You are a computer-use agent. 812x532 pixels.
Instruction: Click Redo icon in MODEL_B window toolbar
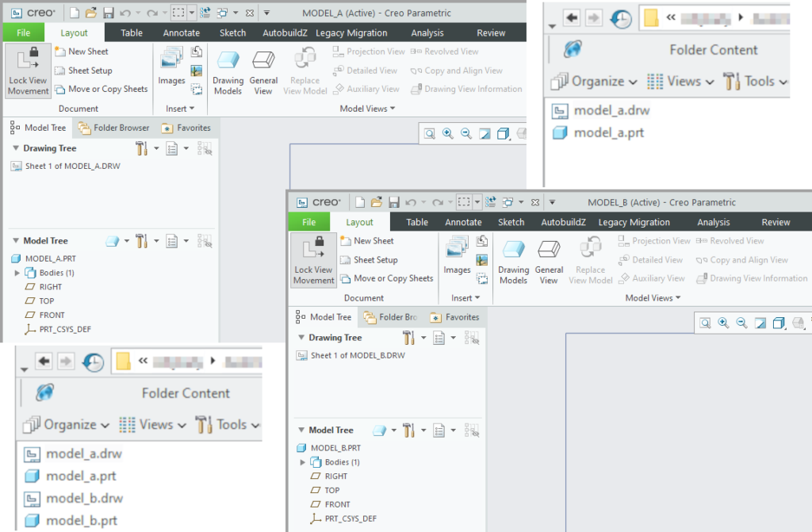point(438,202)
